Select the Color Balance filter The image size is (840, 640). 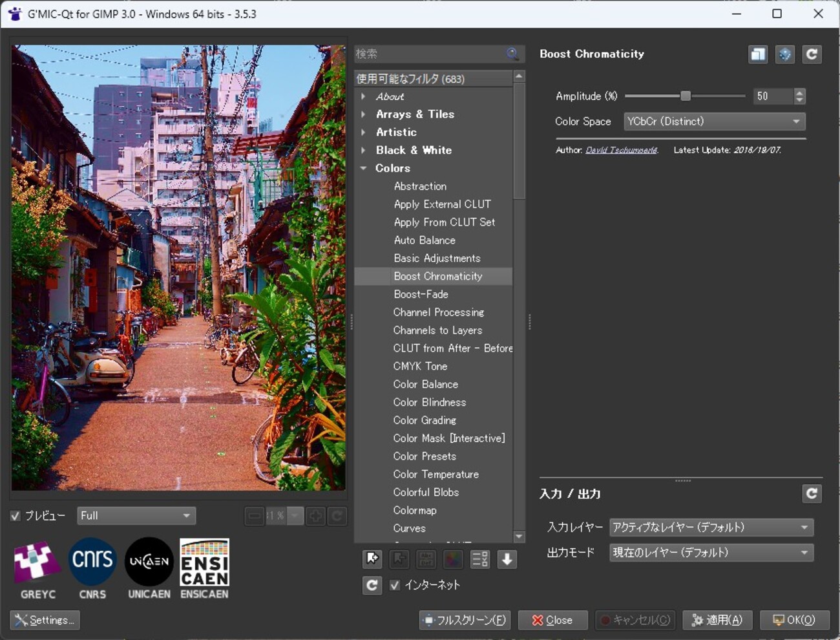(x=425, y=384)
